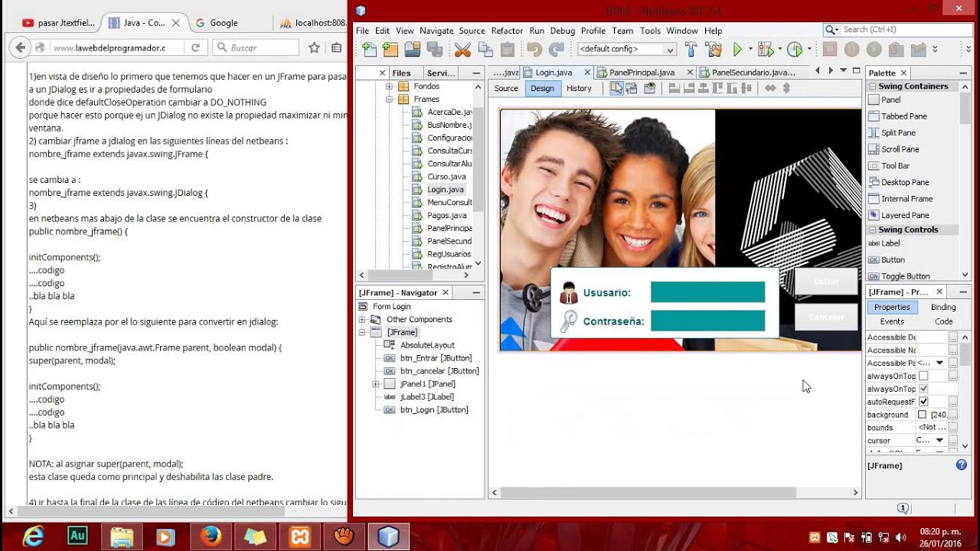Viewport: 980px width, 551px height.
Task: Click the Undo arrow icon
Action: coord(534,50)
